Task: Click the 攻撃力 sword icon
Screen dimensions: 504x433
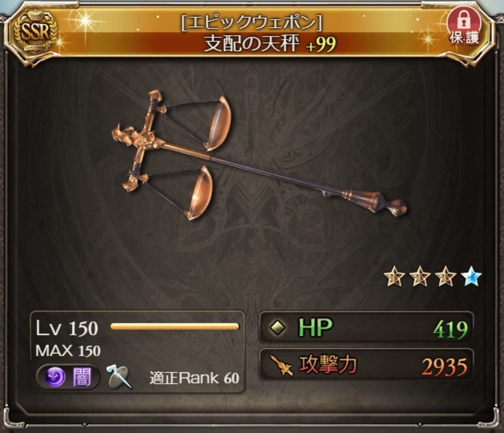Action: [281, 365]
